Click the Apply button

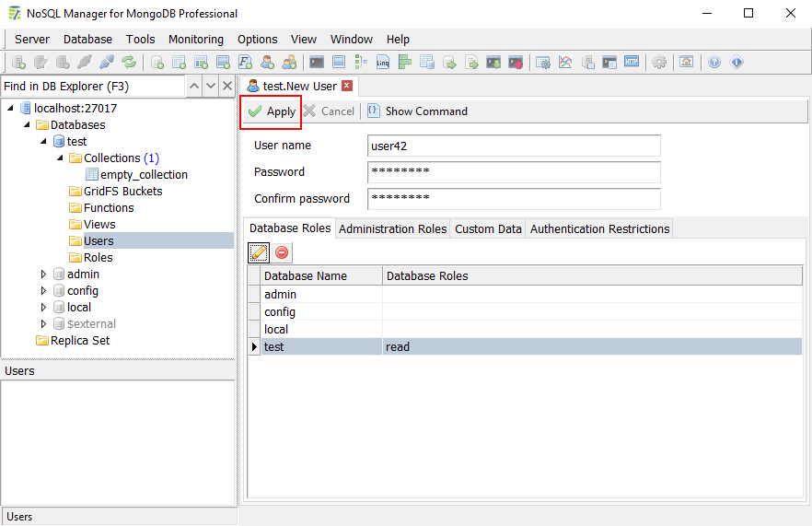point(272,111)
